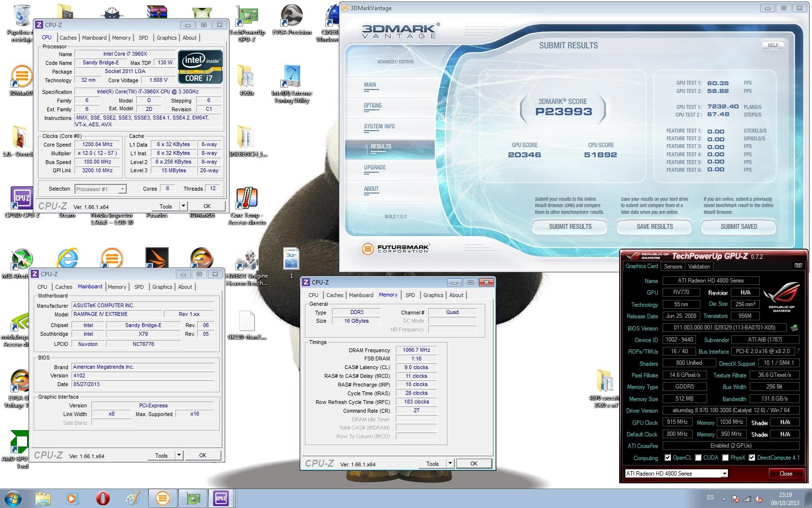Toggle the DirectCompute 4.1 checkbox
The height and width of the screenshot is (508, 812).
click(x=752, y=458)
